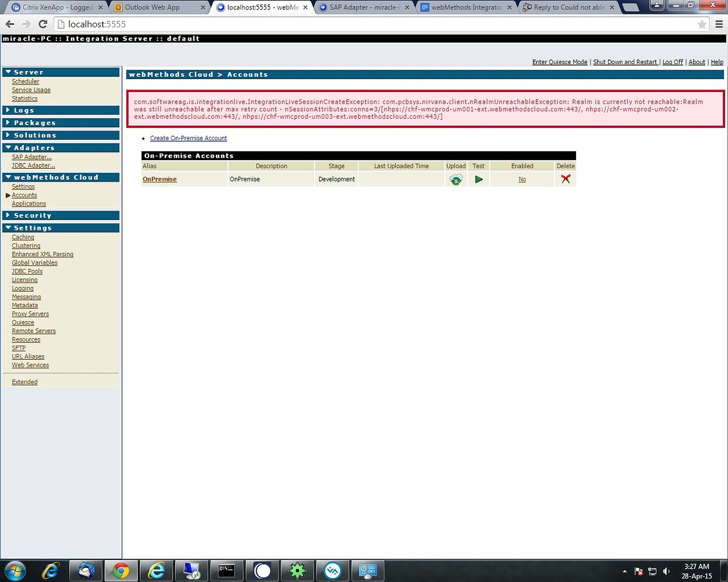Viewport: 728px width, 582px height.
Task: Open Clustering settings
Action: click(x=26, y=246)
